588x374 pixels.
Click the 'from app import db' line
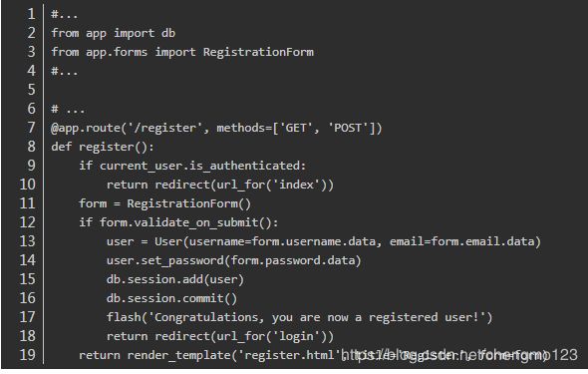pyautogui.click(x=114, y=33)
